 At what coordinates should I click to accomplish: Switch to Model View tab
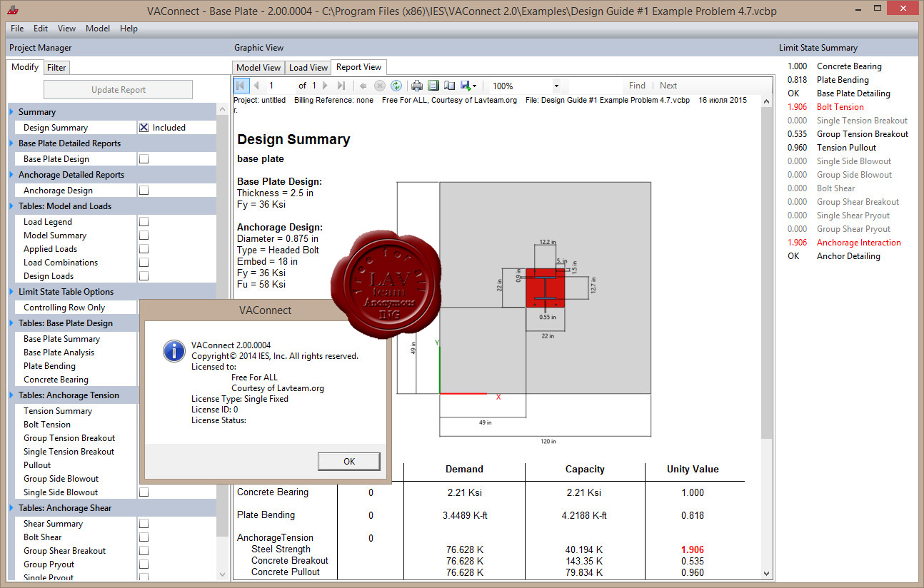click(x=258, y=68)
